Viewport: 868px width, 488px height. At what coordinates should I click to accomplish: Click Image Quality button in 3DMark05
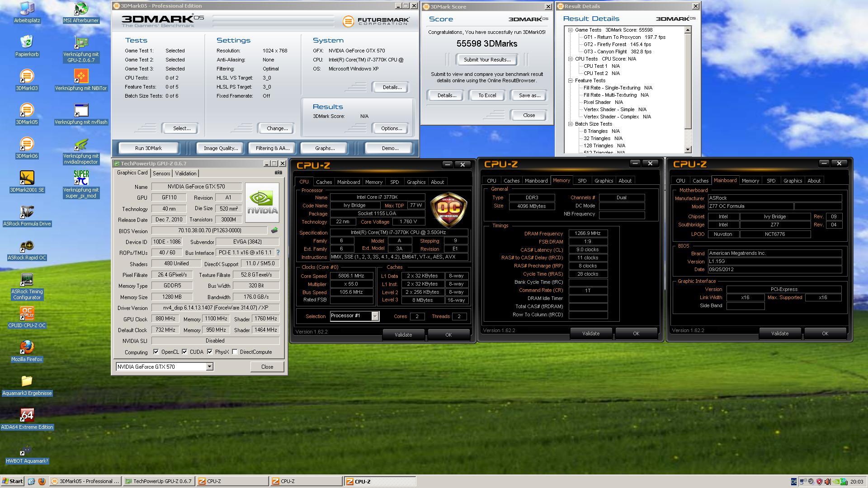[221, 148]
